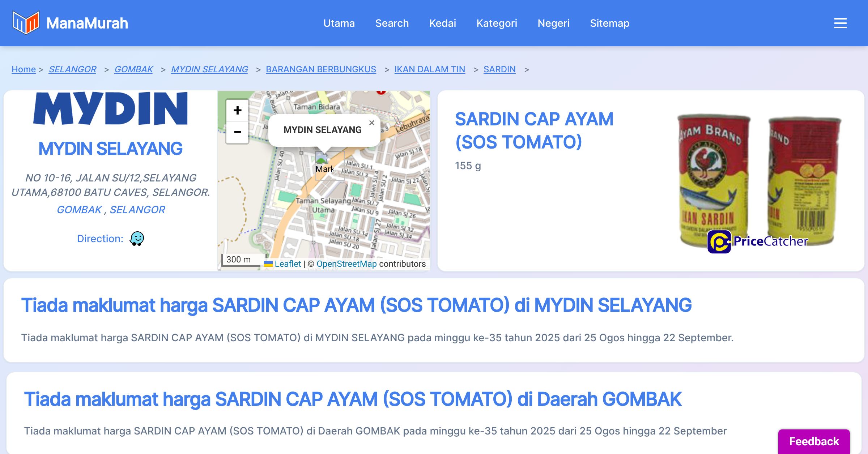Open the Utama nav item
The height and width of the screenshot is (454, 868).
tap(339, 23)
